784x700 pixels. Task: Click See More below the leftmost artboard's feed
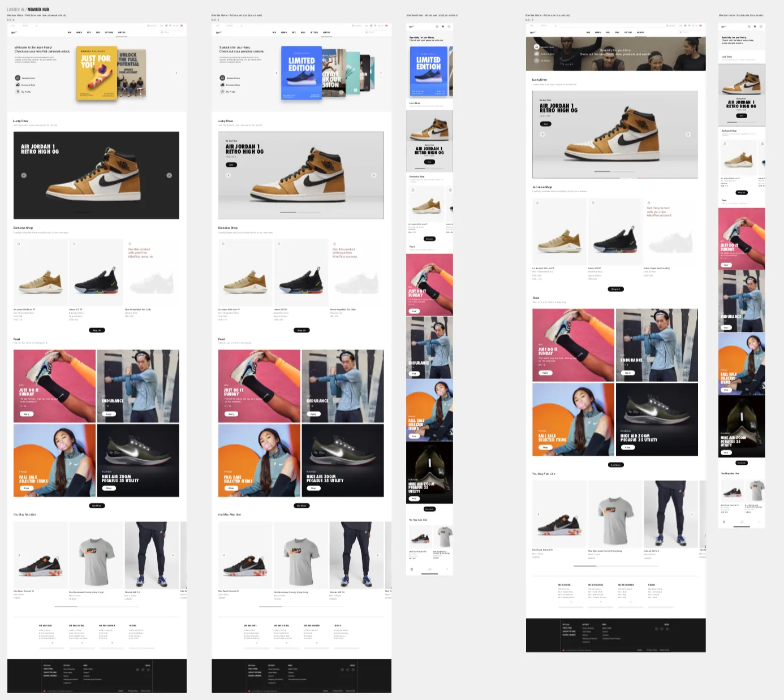(x=97, y=505)
